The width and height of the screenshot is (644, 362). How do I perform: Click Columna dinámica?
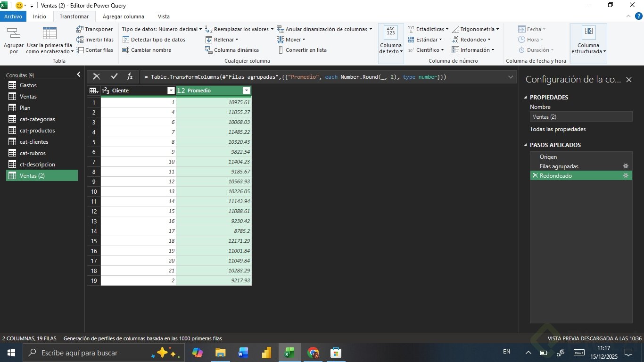232,50
